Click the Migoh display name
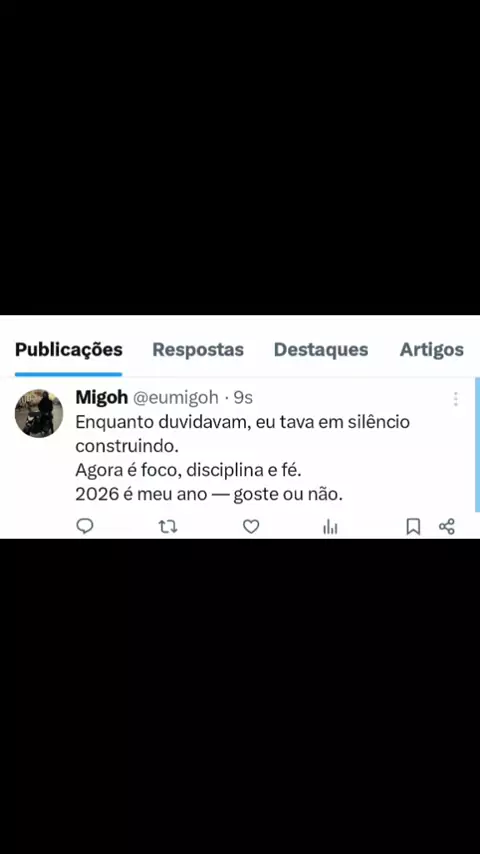Viewport: 480px width, 854px height. point(101,398)
